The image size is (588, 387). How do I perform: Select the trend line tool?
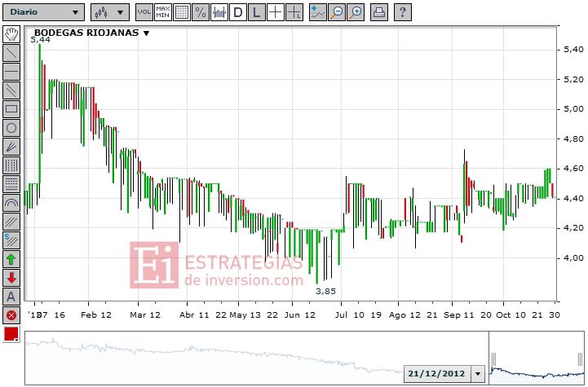(11, 53)
